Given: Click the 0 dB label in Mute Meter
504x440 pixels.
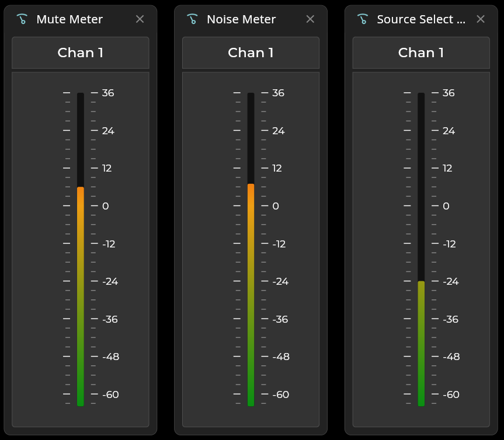Looking at the screenshot, I should 105,206.
